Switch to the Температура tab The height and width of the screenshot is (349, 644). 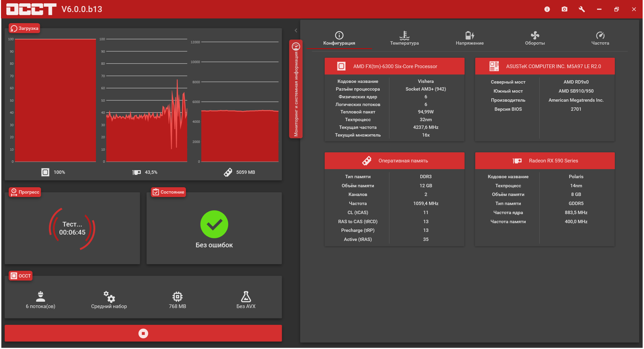click(x=404, y=38)
